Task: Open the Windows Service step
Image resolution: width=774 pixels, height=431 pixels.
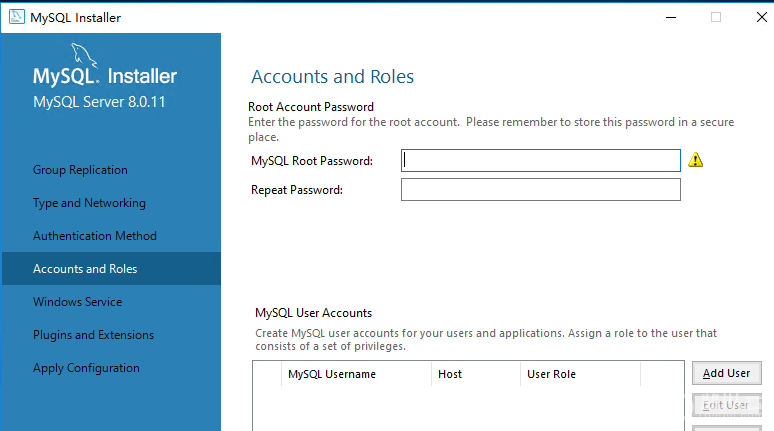Action: [x=77, y=302]
